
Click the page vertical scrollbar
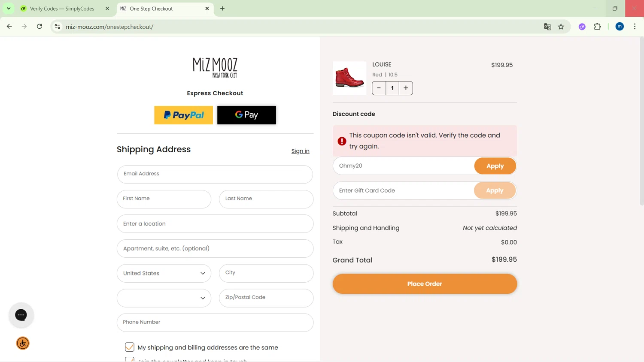point(642,120)
